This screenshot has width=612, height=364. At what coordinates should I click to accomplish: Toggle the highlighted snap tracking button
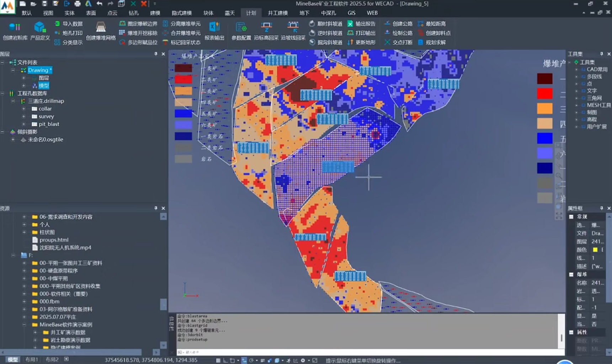(x=244, y=360)
